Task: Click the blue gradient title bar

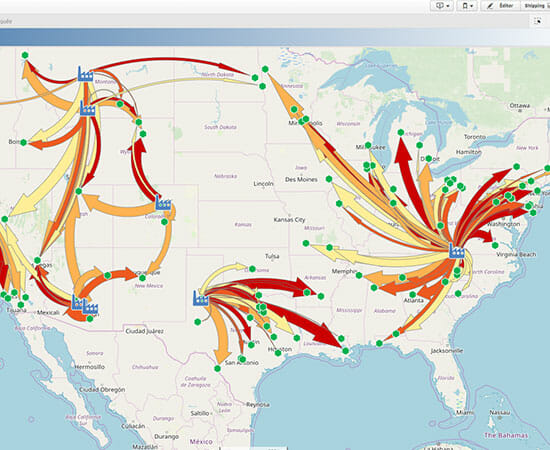Action: pos(275,37)
